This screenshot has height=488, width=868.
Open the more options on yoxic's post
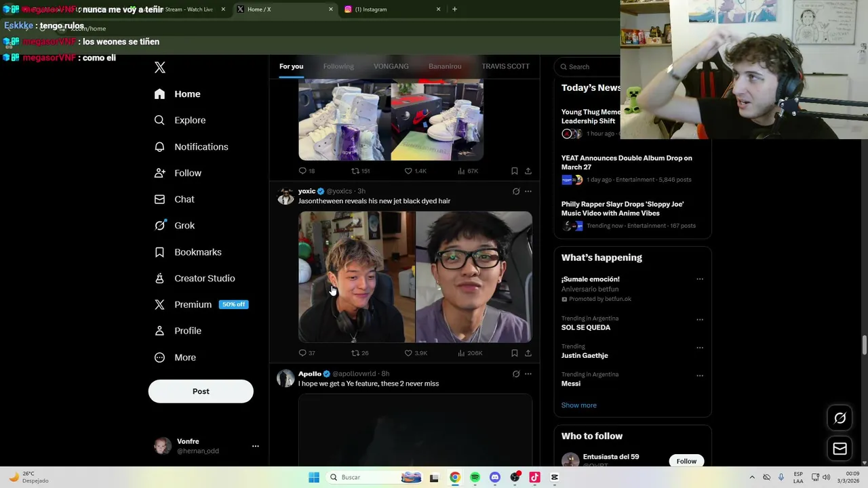pos(528,191)
